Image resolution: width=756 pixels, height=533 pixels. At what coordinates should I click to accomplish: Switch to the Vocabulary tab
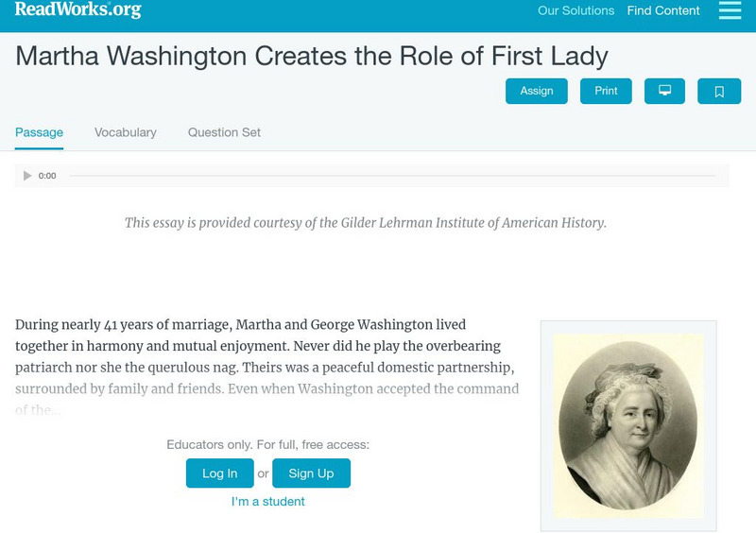126,132
